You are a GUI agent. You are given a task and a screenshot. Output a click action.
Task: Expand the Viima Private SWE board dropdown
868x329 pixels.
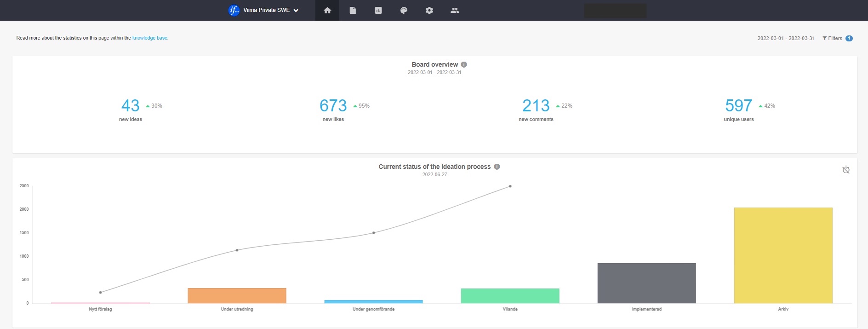click(x=296, y=10)
